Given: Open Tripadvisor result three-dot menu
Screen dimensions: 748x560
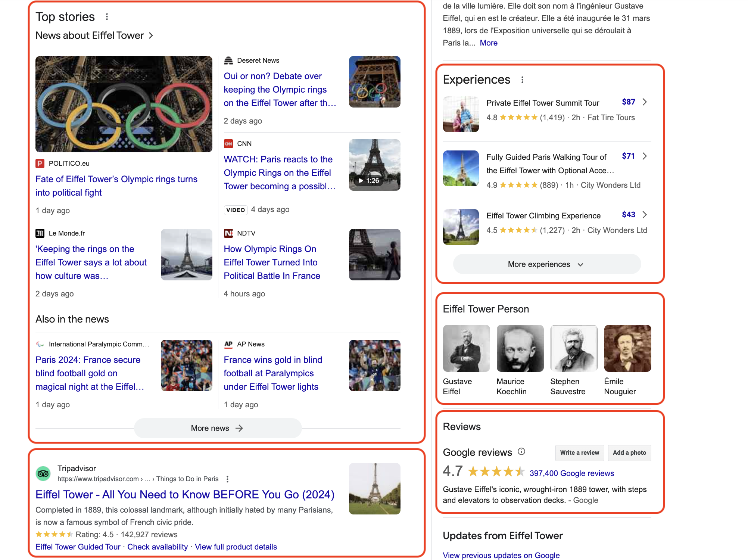Looking at the screenshot, I should pos(227,479).
